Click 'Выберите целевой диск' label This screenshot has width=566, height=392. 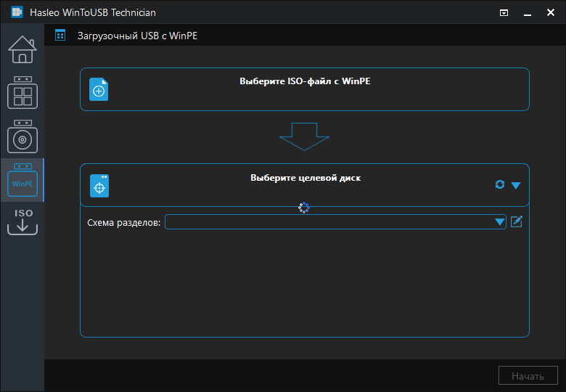305,177
